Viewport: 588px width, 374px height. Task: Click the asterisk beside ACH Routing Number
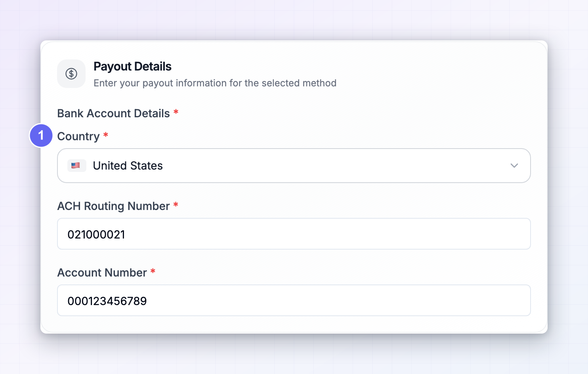176,205
